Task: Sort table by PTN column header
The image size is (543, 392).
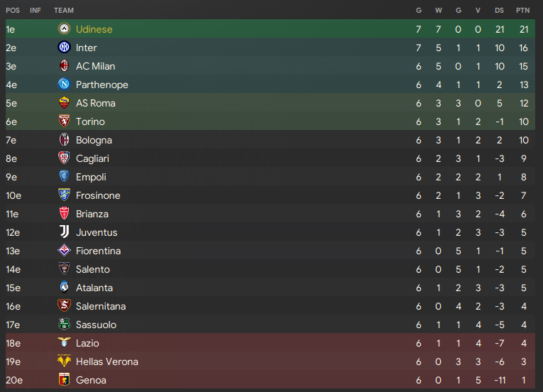Action: tap(522, 11)
